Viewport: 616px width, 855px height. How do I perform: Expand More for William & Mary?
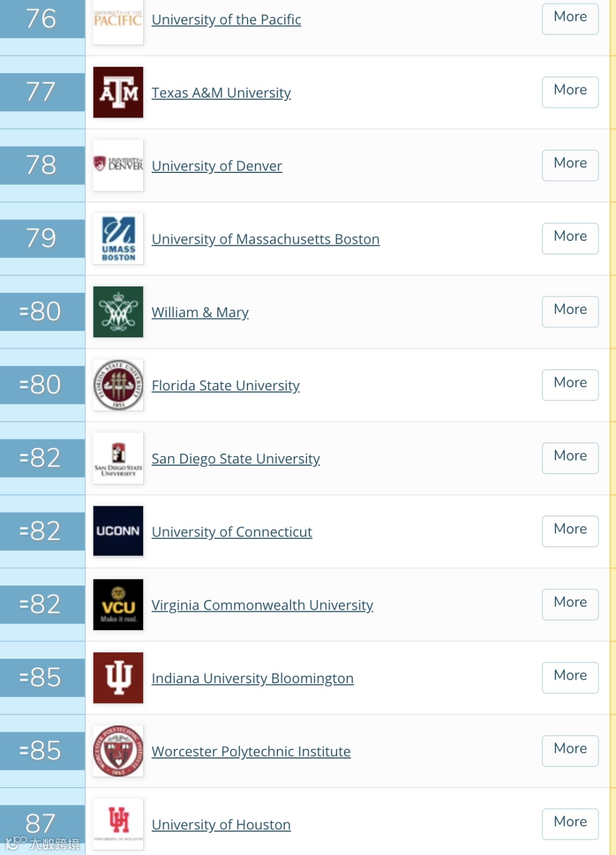pos(570,311)
